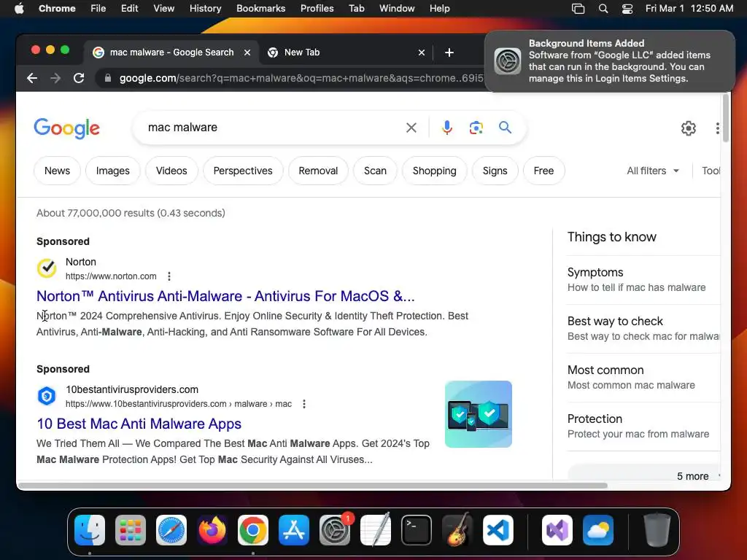The image size is (747, 560).
Task: Open the File menu
Action: coord(98,9)
